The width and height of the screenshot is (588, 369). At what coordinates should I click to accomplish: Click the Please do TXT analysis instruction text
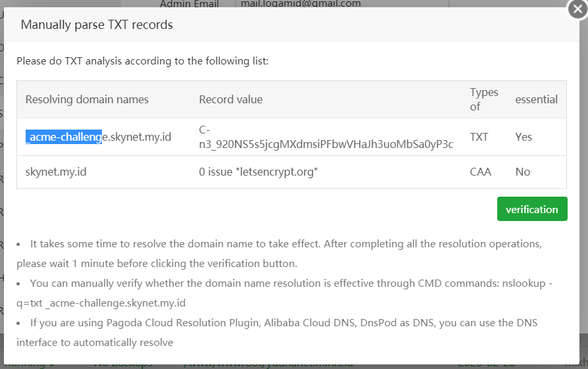point(143,61)
